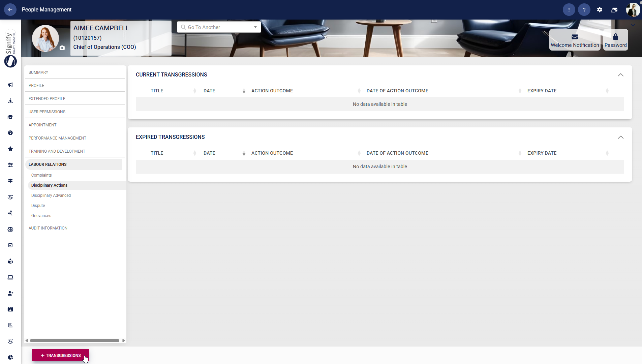Click the camera icon on profile photo
This screenshot has width=642, height=364.
[x=62, y=48]
